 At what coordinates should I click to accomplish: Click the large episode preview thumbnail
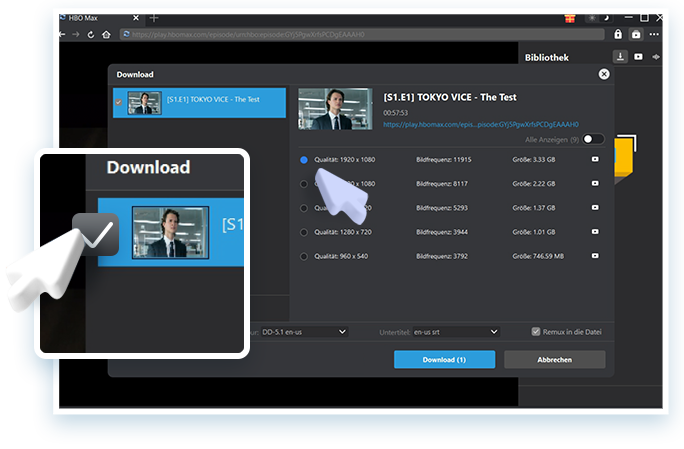pos(335,109)
